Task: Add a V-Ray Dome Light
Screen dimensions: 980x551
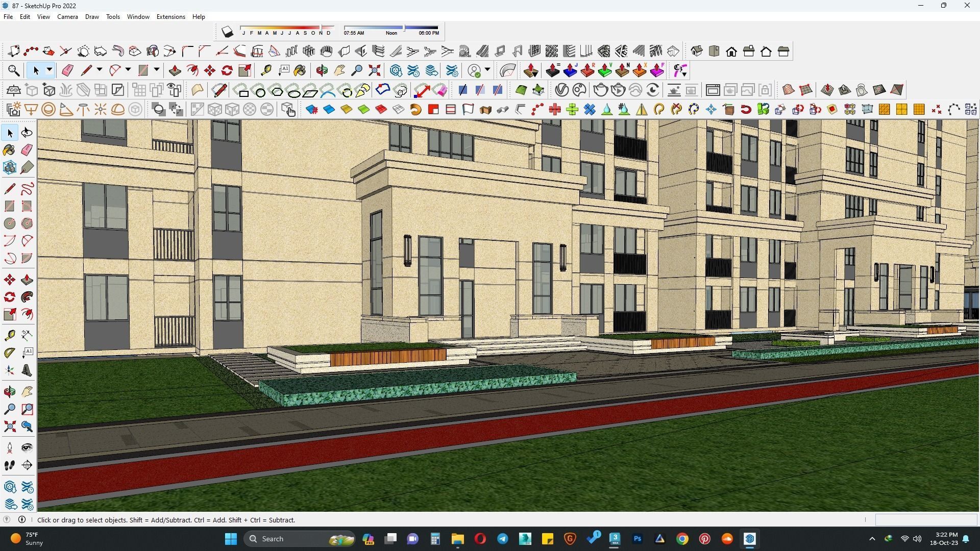Action: pyautogui.click(x=118, y=109)
